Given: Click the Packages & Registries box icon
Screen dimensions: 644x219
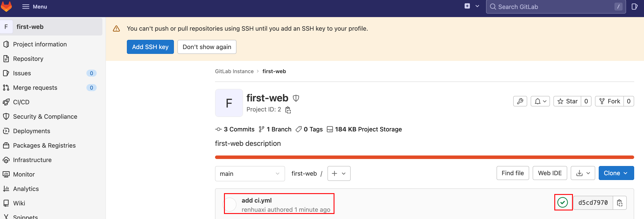Looking at the screenshot, I should pos(6,145).
